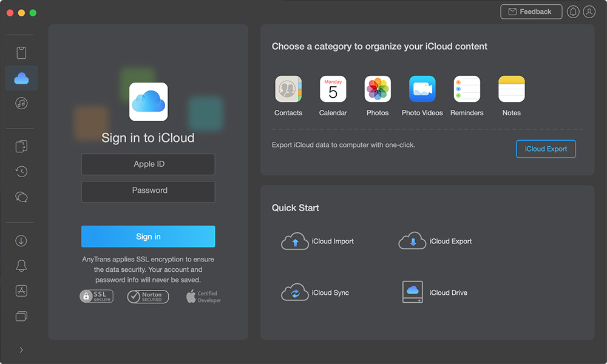
Task: Click the Norton Secured badge
Action: 148,297
